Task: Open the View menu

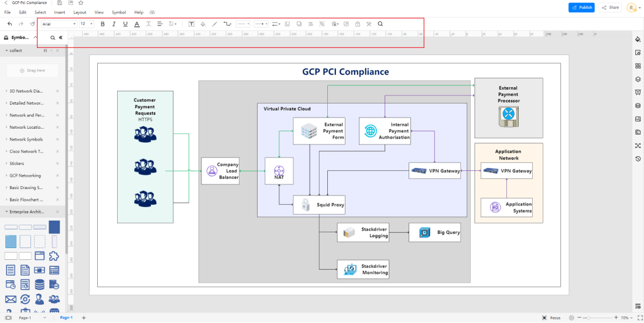Action: 99,12
